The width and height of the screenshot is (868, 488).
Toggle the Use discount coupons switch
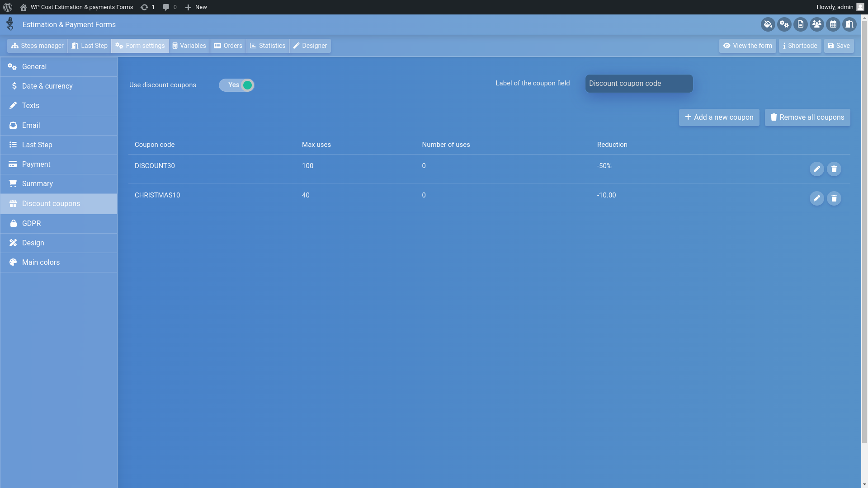[x=236, y=85]
